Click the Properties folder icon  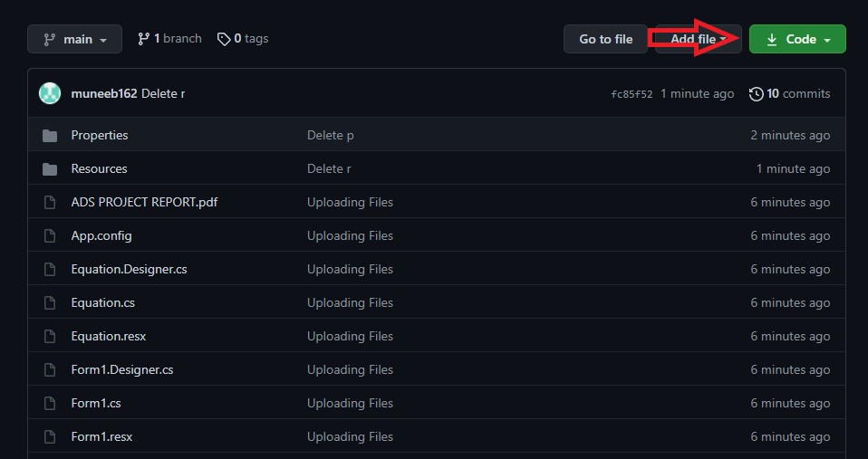tap(50, 136)
